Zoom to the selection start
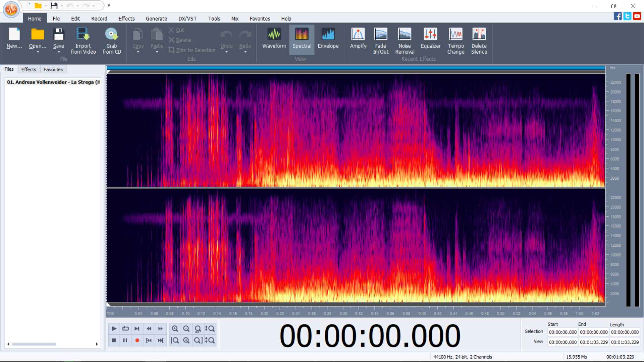This screenshot has width=644, height=362. [175, 340]
